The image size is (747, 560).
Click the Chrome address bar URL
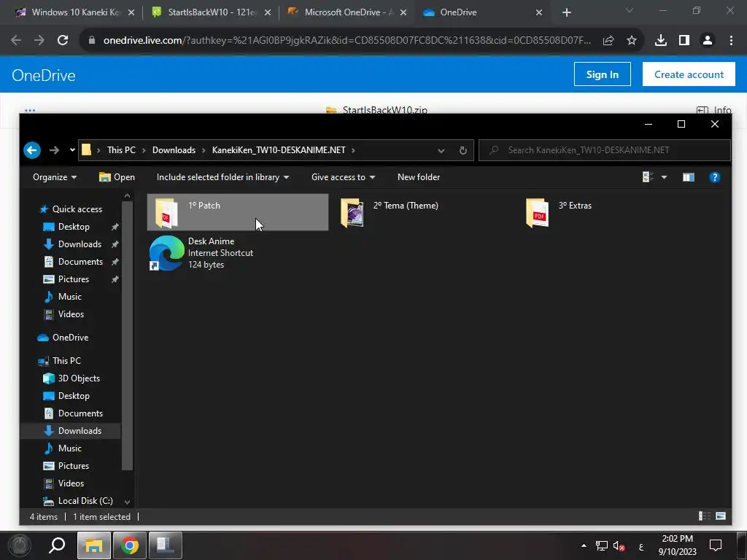tap(347, 41)
